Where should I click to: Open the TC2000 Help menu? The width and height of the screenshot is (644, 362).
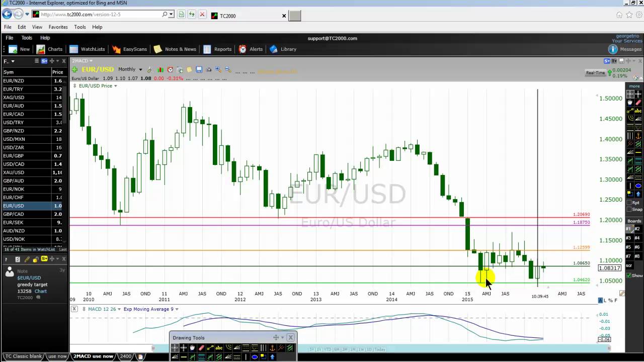(45, 38)
